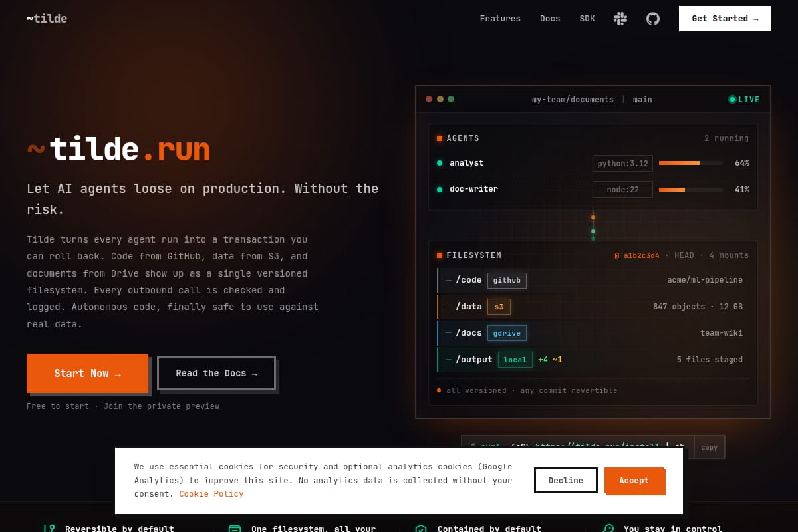Open the Docs nav item
This screenshot has width=798, height=532.
[550, 19]
